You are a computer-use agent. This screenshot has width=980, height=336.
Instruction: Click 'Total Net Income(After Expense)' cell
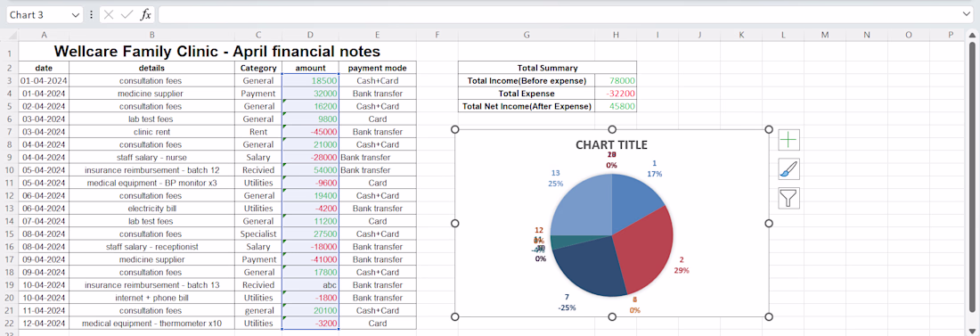coord(527,106)
